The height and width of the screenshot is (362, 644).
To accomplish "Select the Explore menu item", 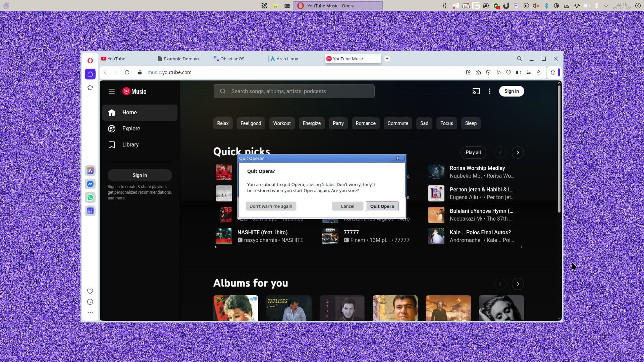I will tap(131, 129).
